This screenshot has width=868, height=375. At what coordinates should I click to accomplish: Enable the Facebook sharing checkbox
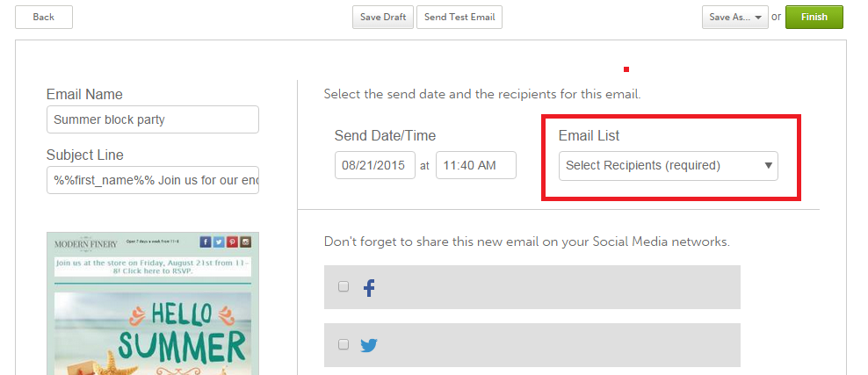point(344,286)
